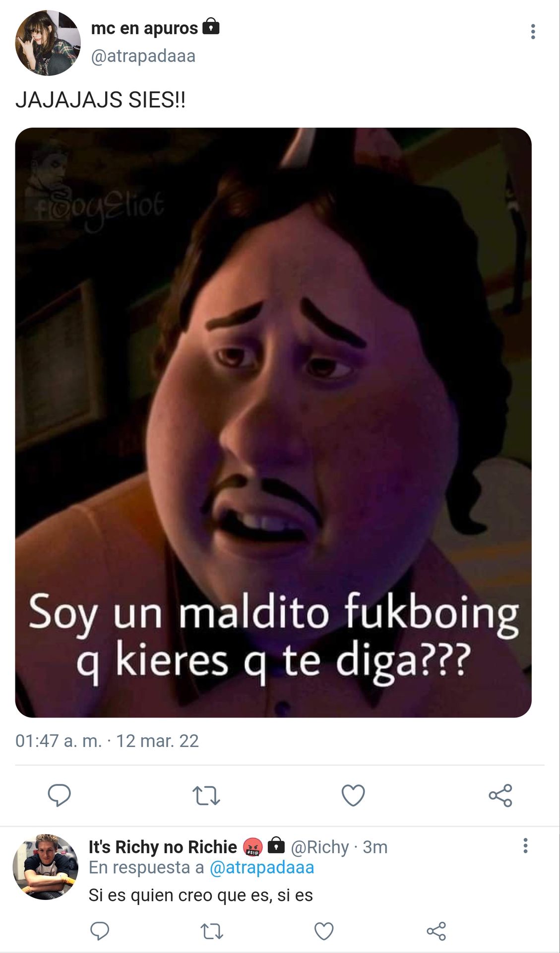The width and height of the screenshot is (560, 953).
Task: Open options menu on Richy's reply
Action: (525, 845)
